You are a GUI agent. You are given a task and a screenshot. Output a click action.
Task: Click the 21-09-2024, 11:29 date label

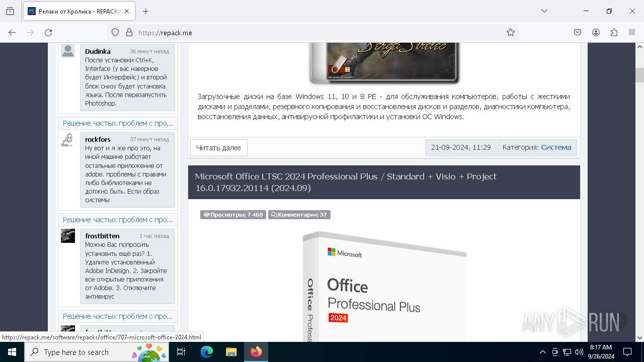(461, 147)
